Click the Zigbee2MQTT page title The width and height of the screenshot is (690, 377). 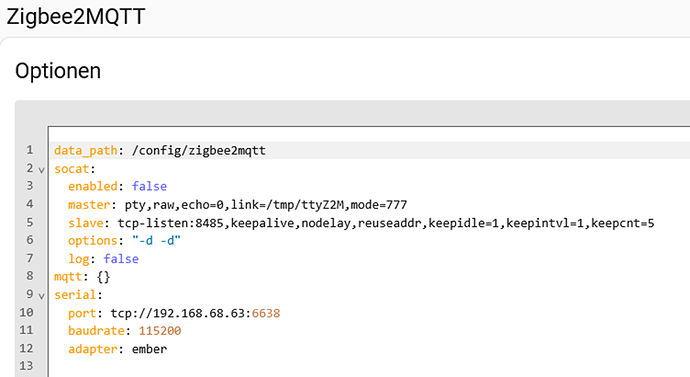(x=76, y=17)
